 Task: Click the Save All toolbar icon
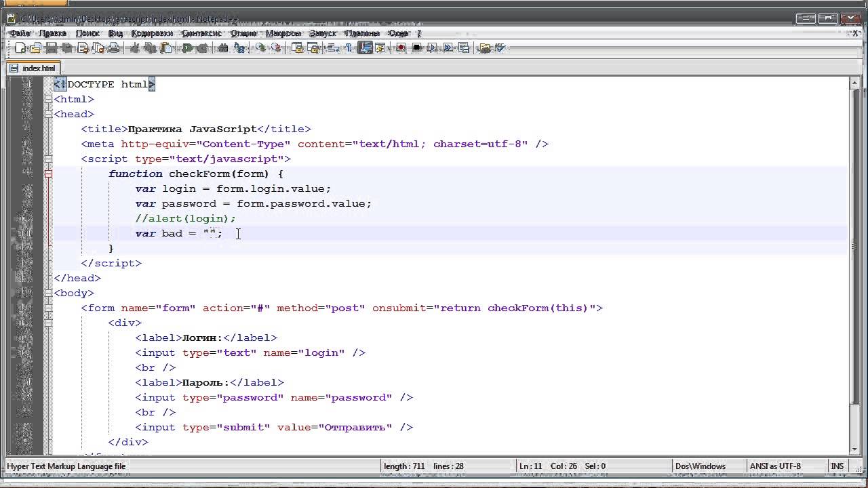coord(67,48)
